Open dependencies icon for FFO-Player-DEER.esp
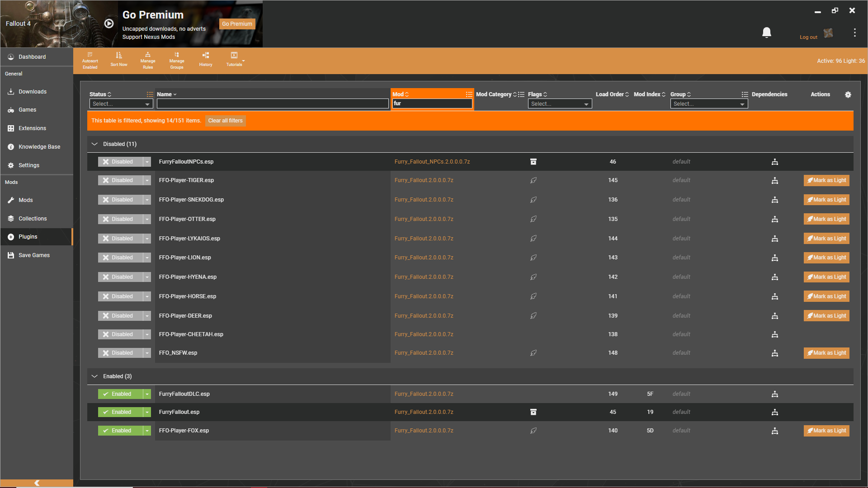Screen dimensions: 868x488 [x=775, y=316]
